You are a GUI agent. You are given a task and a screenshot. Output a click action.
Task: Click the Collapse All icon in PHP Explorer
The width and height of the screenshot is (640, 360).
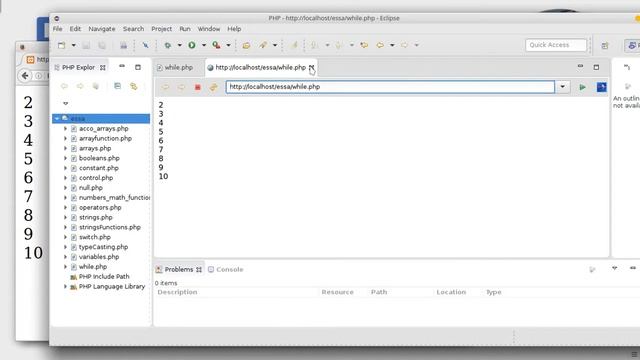(x=117, y=86)
